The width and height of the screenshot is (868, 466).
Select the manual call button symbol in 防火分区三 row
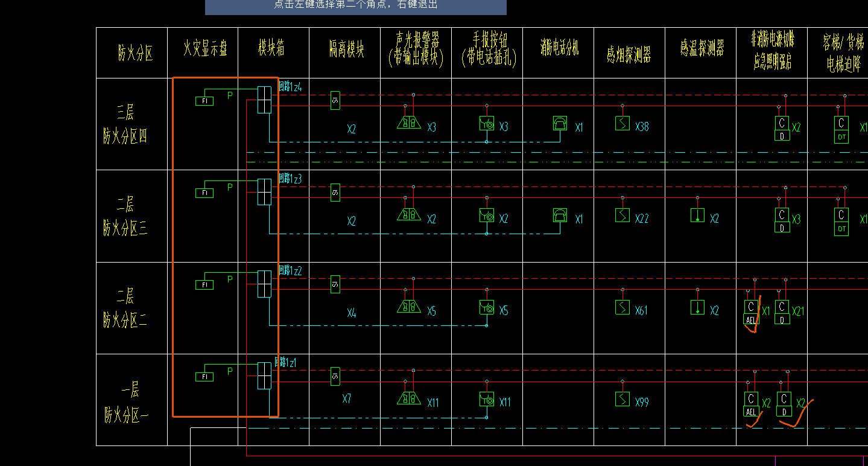pos(487,215)
